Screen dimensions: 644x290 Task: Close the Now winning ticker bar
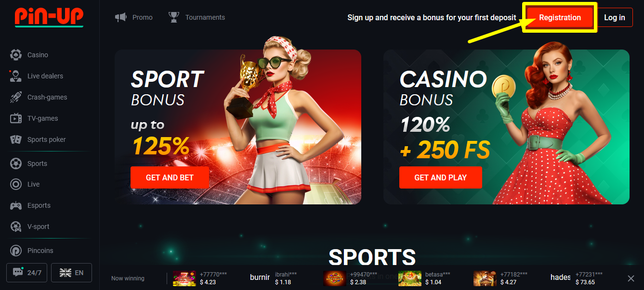pyautogui.click(x=631, y=278)
